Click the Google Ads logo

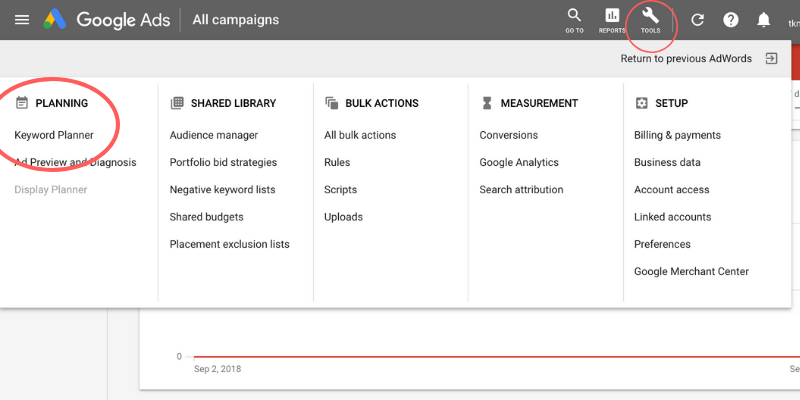click(x=55, y=20)
